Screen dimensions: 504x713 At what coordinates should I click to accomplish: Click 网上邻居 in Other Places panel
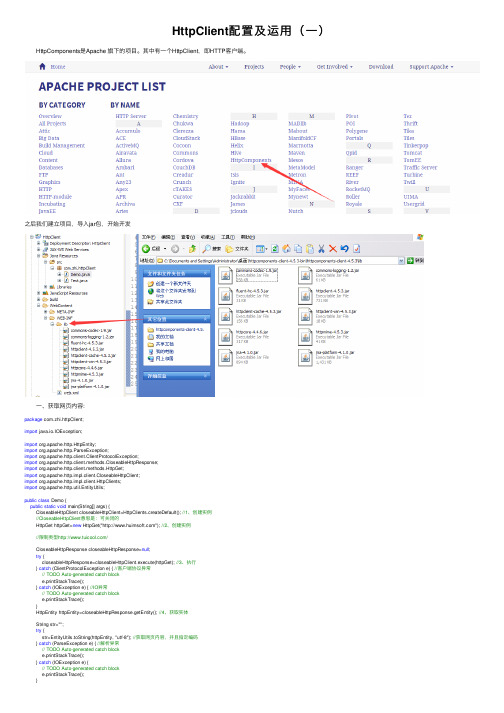tap(165, 359)
